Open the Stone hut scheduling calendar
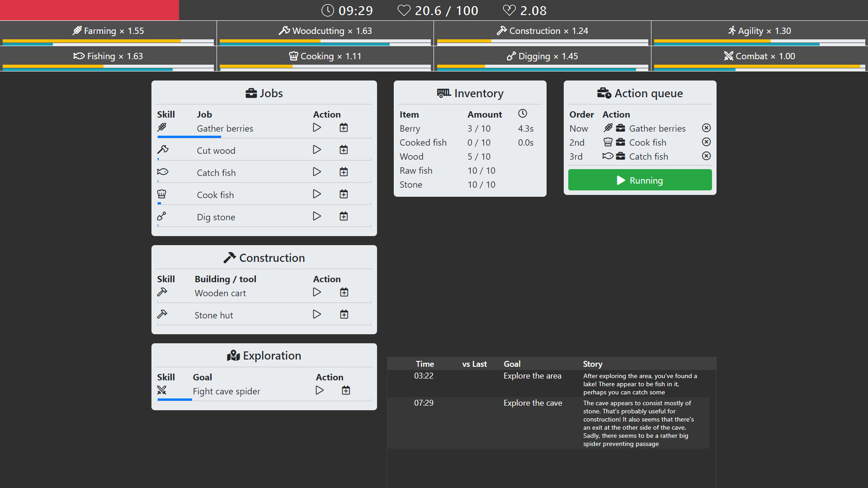868x488 pixels. pos(344,314)
